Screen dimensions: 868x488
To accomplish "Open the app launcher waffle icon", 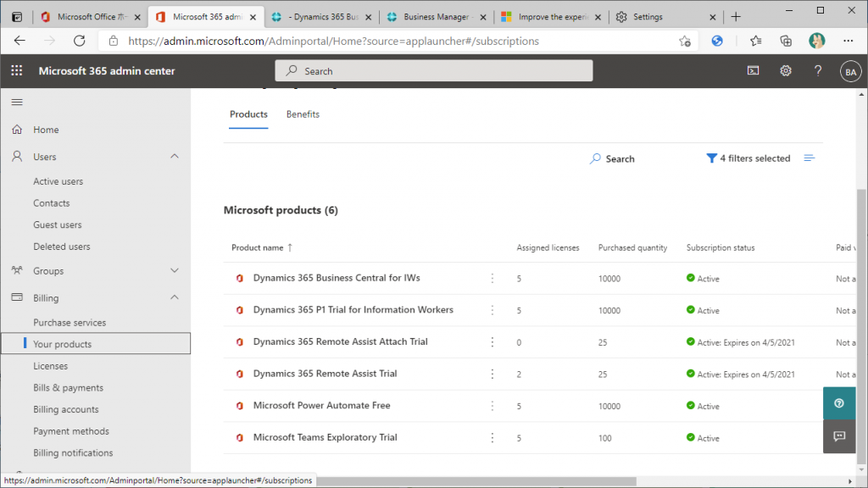I will tap(17, 71).
